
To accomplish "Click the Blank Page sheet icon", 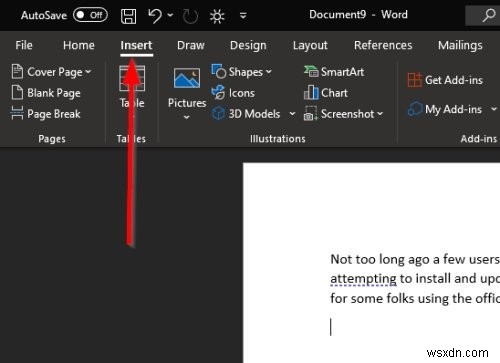I will [x=17, y=93].
